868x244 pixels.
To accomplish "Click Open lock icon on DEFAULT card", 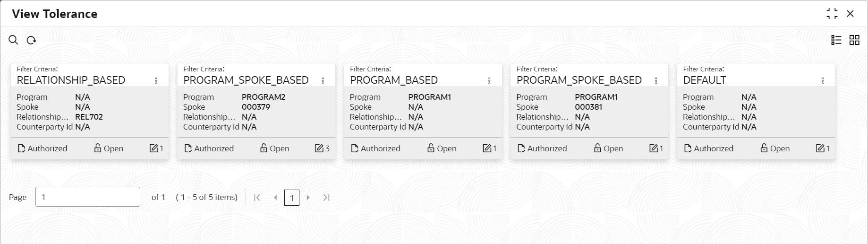I will [764, 148].
